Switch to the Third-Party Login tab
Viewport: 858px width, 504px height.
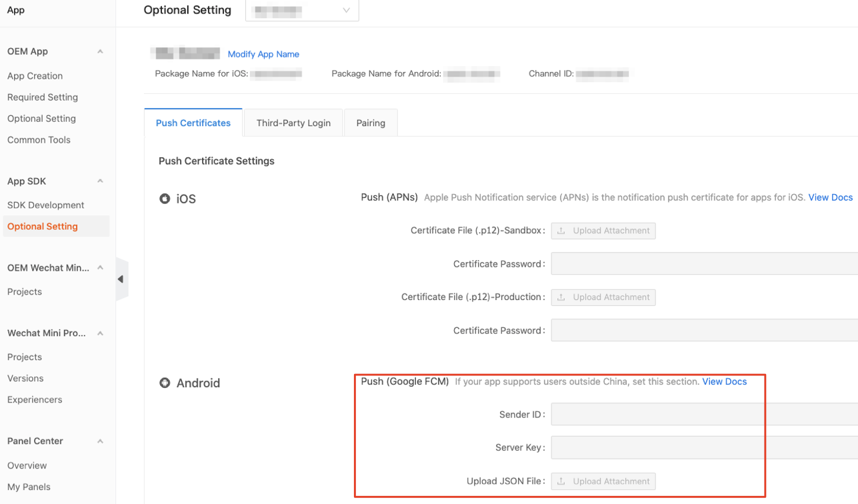tap(293, 123)
